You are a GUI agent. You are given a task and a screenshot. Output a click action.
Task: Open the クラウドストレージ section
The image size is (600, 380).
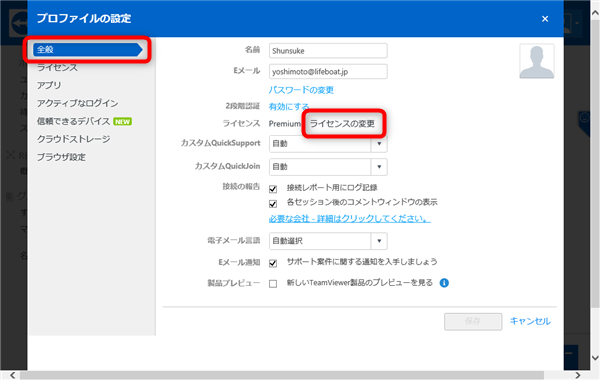click(73, 139)
